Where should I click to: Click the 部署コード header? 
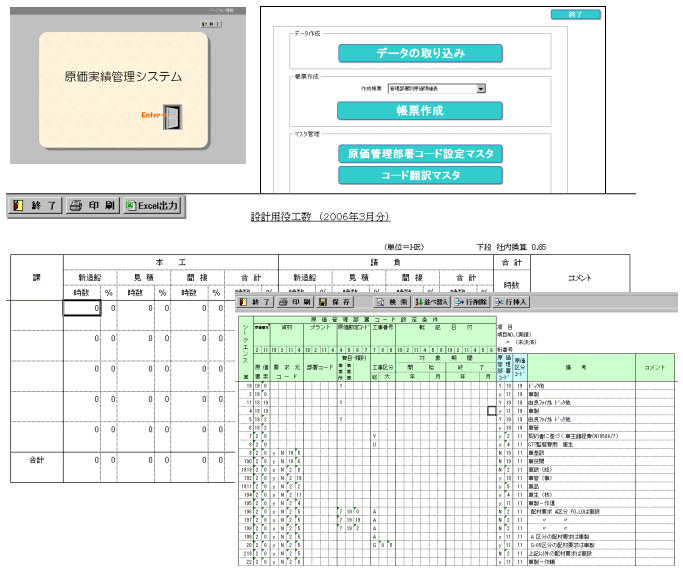[x=320, y=367]
